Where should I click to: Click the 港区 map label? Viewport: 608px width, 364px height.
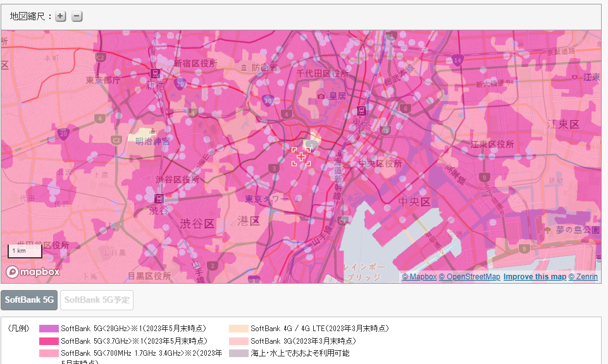249,221
